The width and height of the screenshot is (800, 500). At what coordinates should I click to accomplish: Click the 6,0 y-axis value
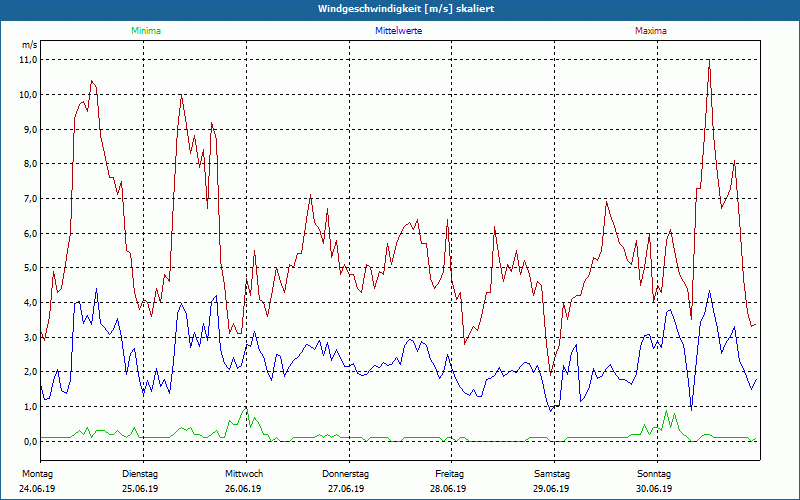pyautogui.click(x=30, y=233)
